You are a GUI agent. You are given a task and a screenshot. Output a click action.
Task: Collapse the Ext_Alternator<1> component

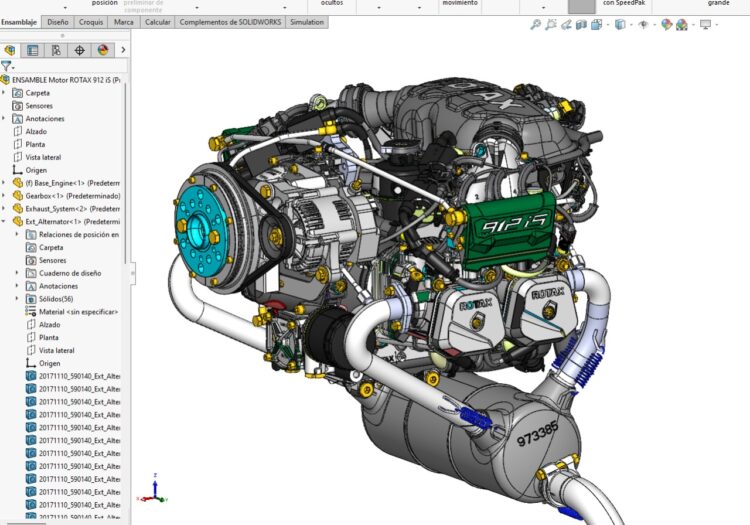click(x=4, y=221)
